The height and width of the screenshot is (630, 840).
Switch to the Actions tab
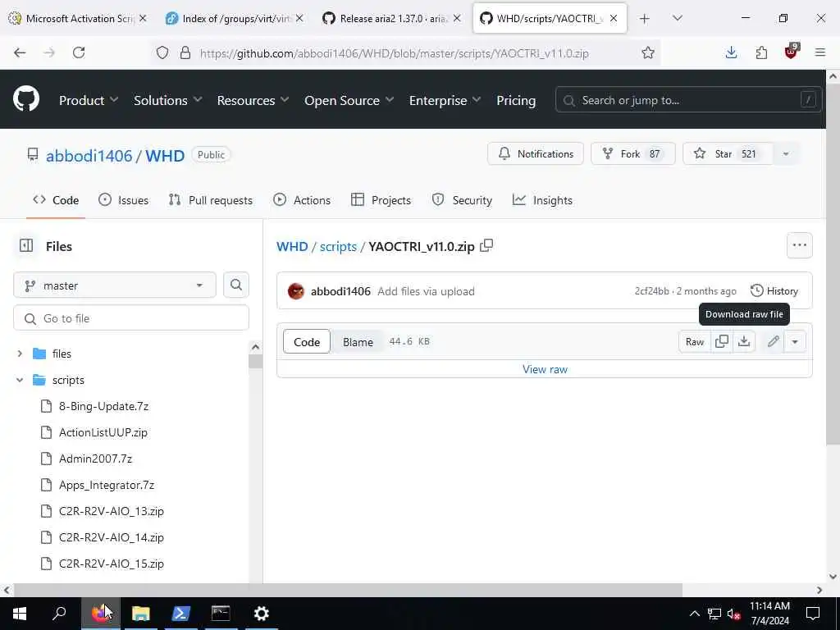tap(302, 200)
